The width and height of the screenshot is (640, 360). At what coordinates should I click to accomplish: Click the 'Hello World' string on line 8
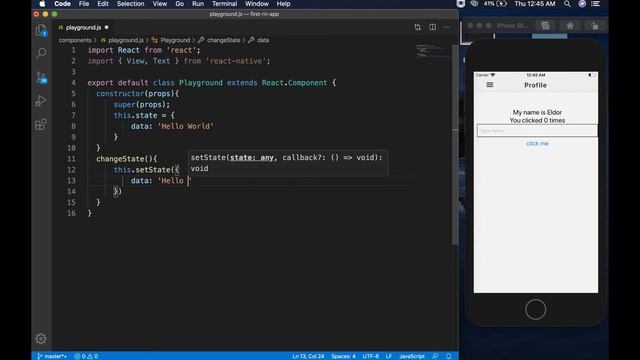pos(186,126)
